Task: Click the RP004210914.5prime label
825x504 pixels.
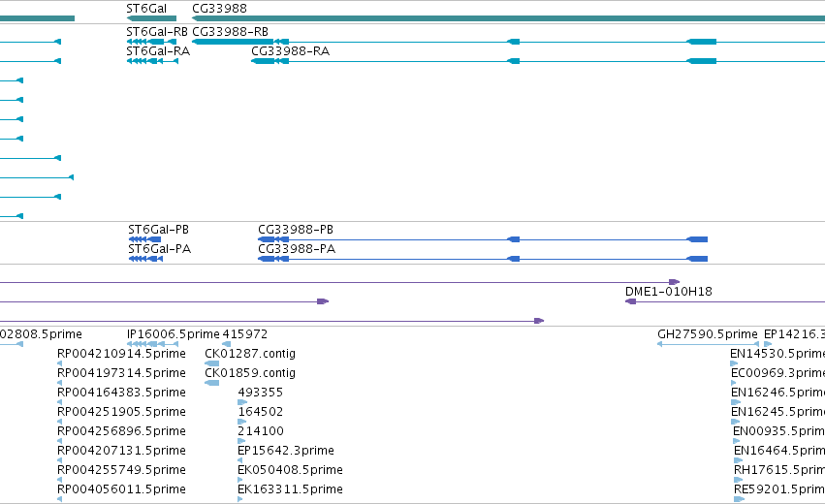Action: click(x=121, y=354)
